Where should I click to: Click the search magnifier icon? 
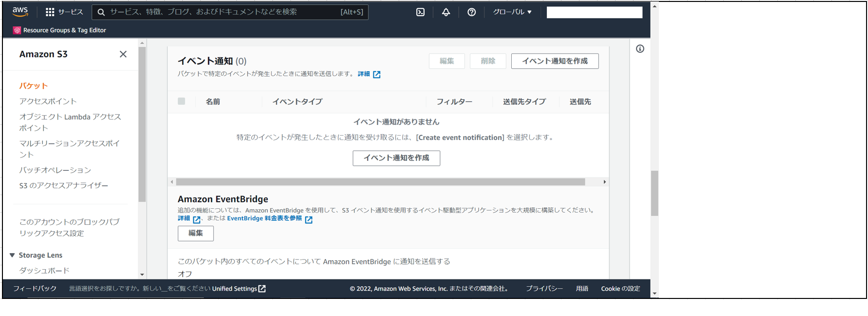(101, 12)
